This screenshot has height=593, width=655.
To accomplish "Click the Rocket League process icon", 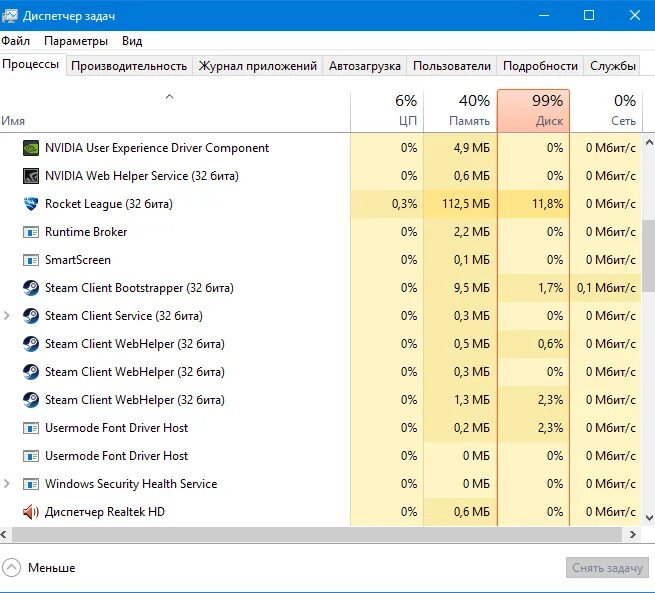I will click(31, 204).
